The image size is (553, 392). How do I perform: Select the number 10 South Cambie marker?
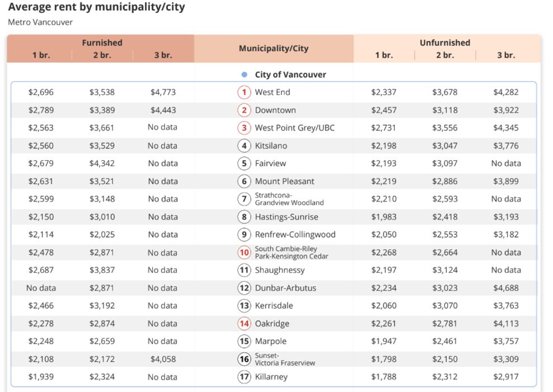pyautogui.click(x=244, y=253)
